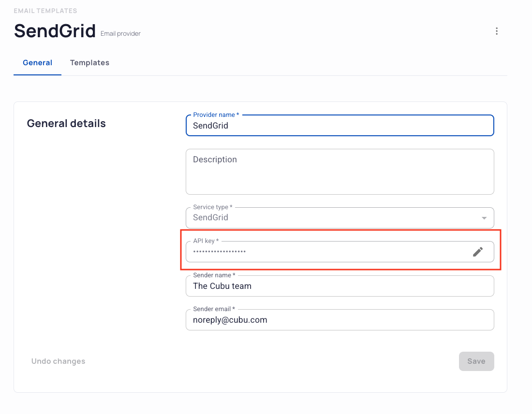
Task: Click the Save button
Action: click(476, 361)
